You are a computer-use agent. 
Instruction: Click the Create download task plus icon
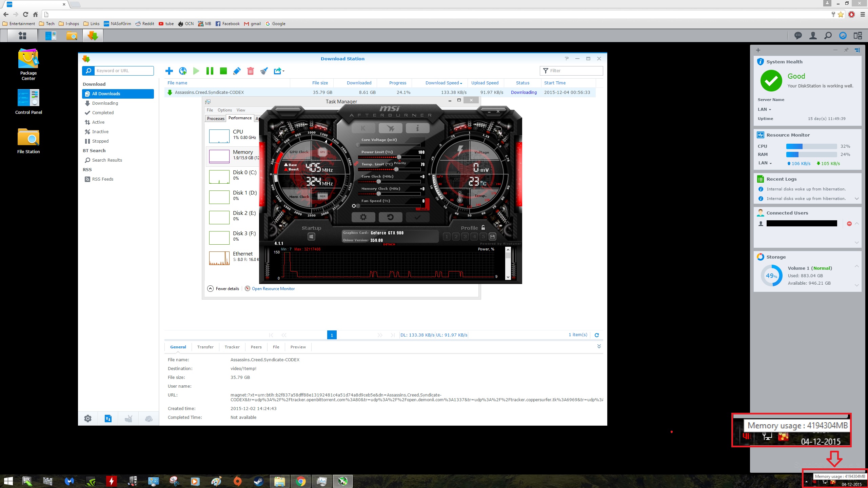(x=169, y=71)
